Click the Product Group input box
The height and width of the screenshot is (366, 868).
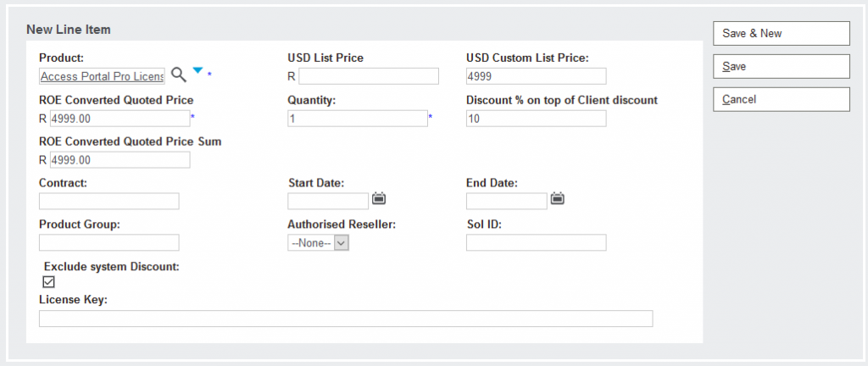108,243
